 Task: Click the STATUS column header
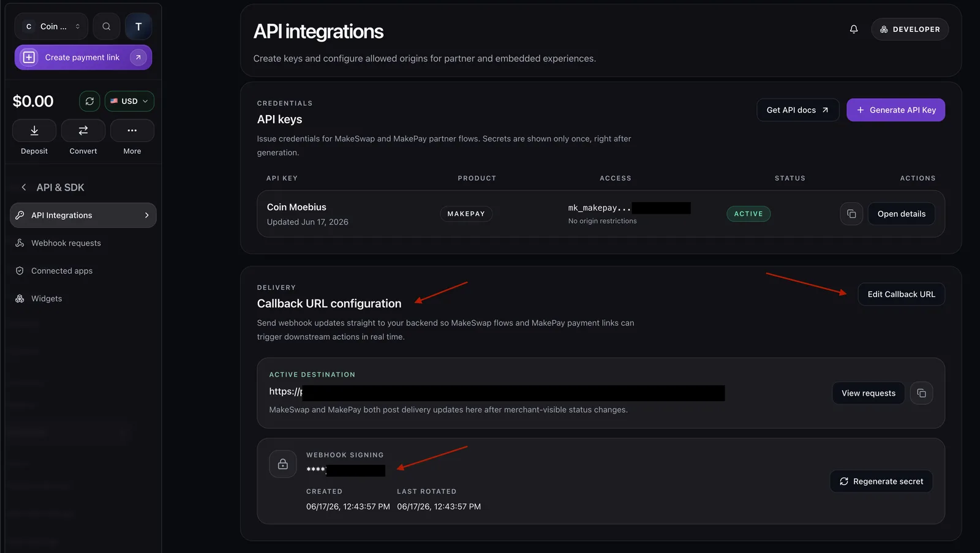coord(790,178)
